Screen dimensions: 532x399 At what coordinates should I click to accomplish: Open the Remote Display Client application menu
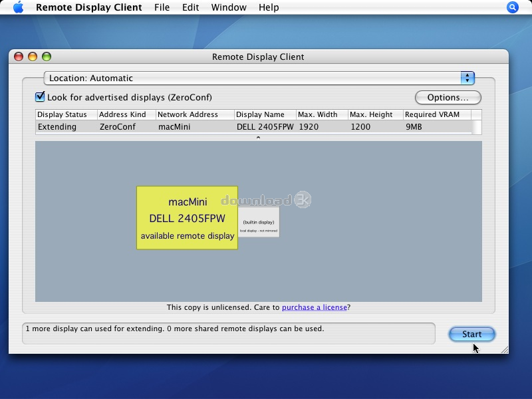point(88,7)
